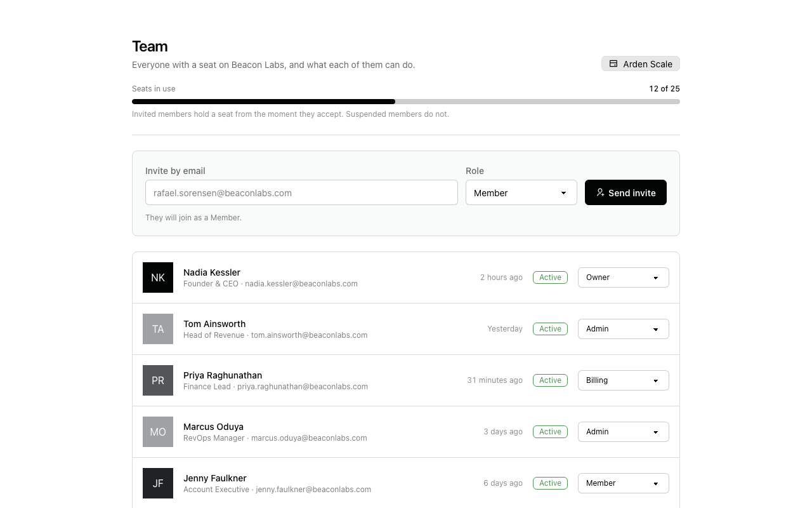Open the invite Role dropdown set to Member

click(x=521, y=192)
